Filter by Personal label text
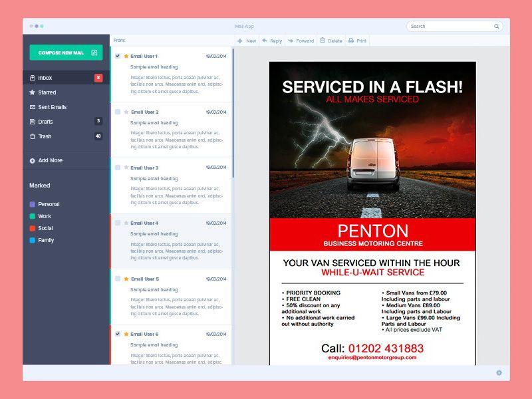Screen dimensions: 532x399 [49, 204]
